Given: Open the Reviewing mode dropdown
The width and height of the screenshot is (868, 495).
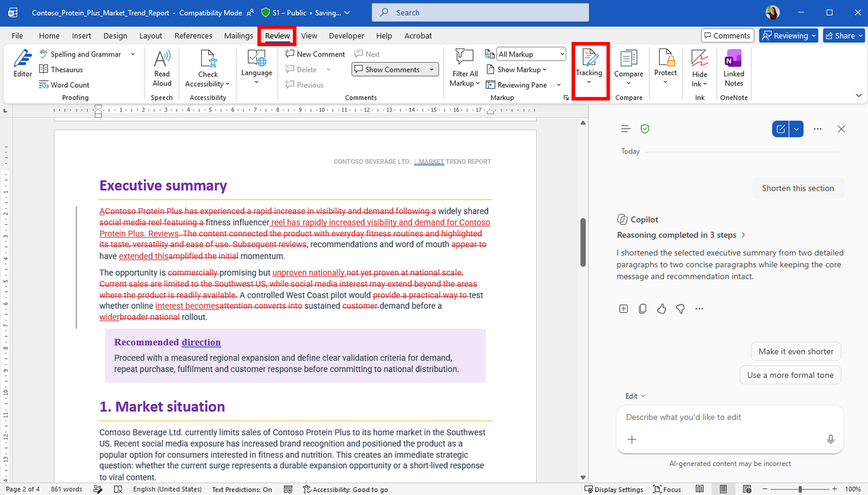Looking at the screenshot, I should point(788,35).
